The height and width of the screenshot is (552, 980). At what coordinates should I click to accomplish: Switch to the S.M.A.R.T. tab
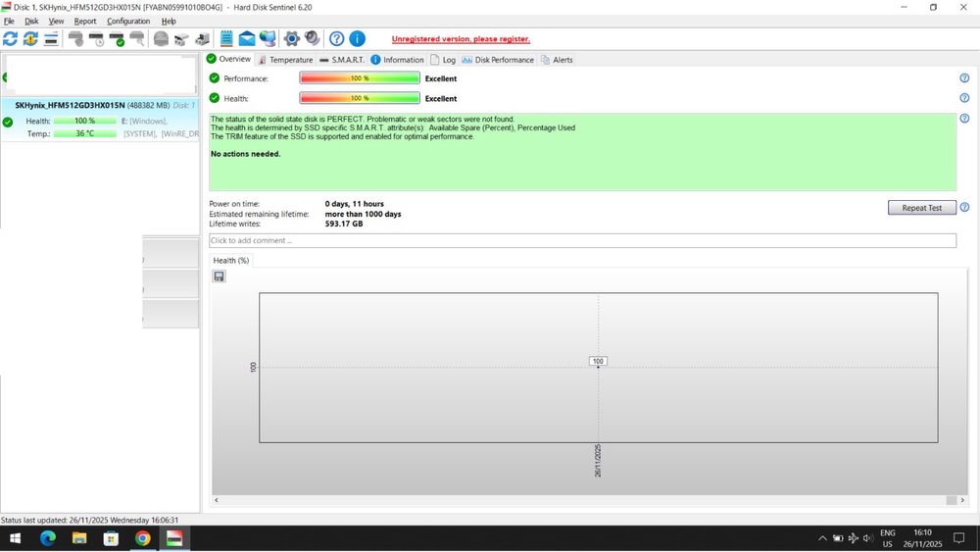pyautogui.click(x=342, y=60)
